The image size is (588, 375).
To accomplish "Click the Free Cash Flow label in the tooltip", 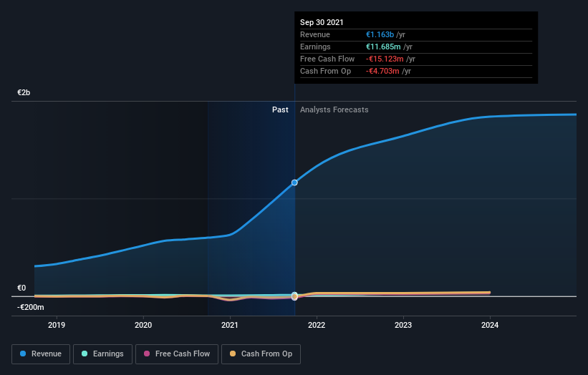I will [327, 59].
